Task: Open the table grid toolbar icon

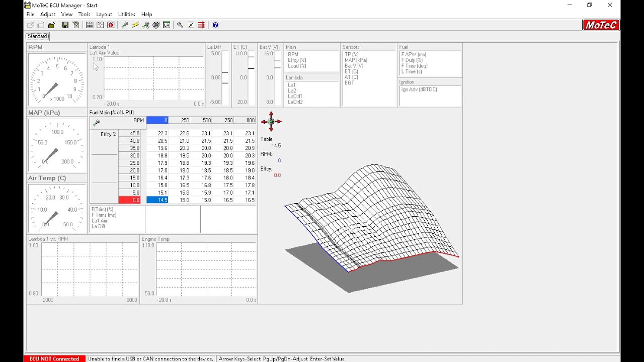Action: click(90, 25)
